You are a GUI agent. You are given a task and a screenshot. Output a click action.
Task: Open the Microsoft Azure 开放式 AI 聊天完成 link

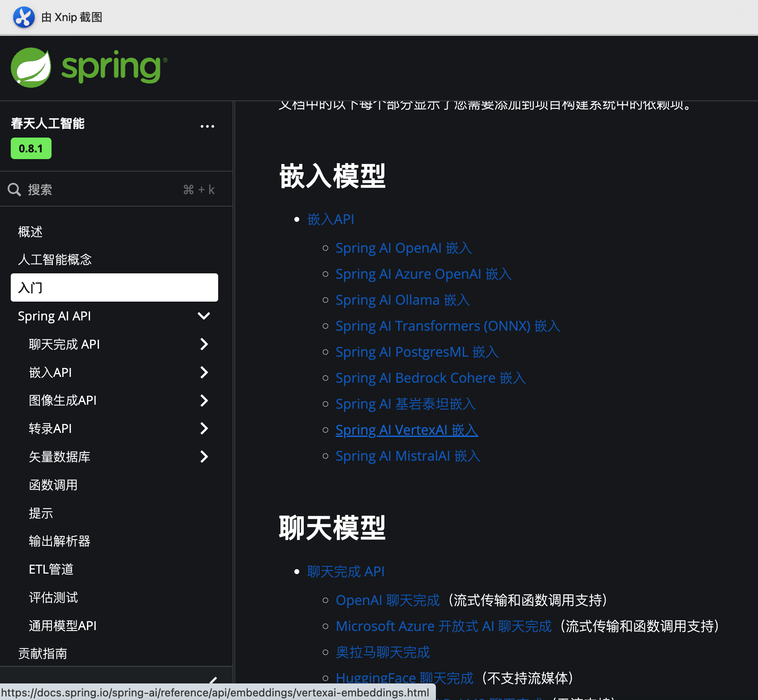[x=444, y=626]
